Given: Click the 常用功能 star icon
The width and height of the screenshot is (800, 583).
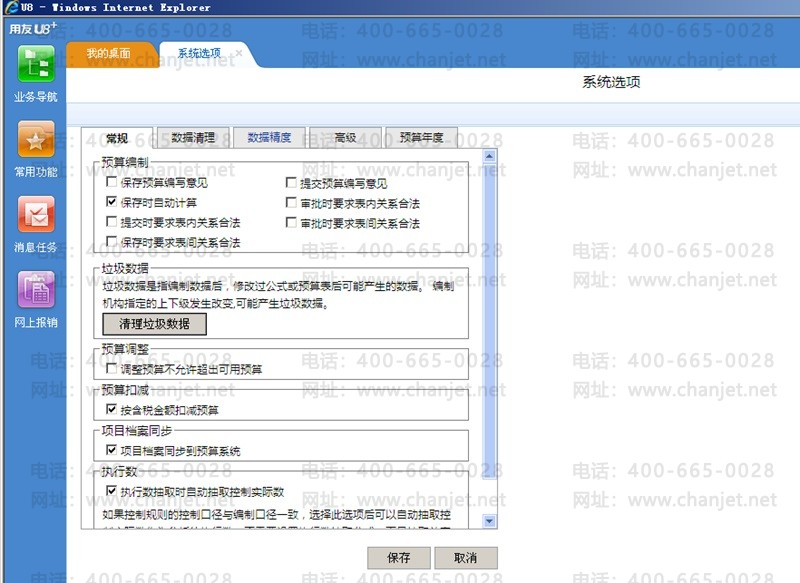Looking at the screenshot, I should tap(35, 139).
